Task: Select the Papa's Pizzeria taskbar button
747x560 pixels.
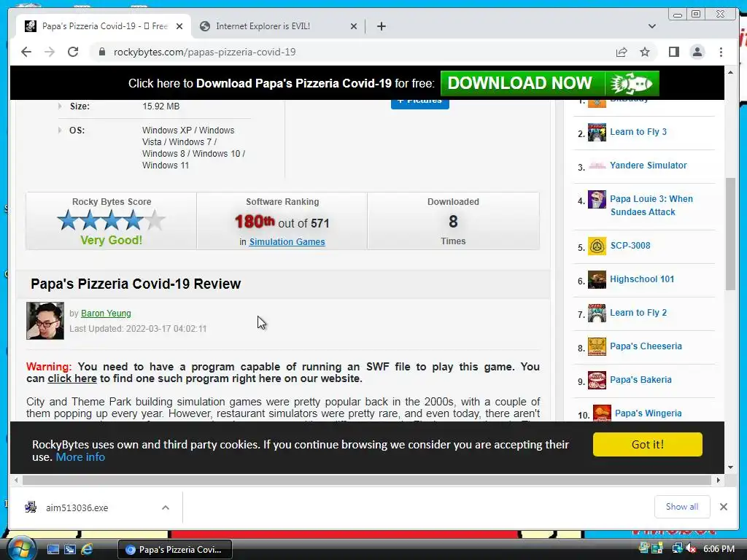Action: pos(175,550)
